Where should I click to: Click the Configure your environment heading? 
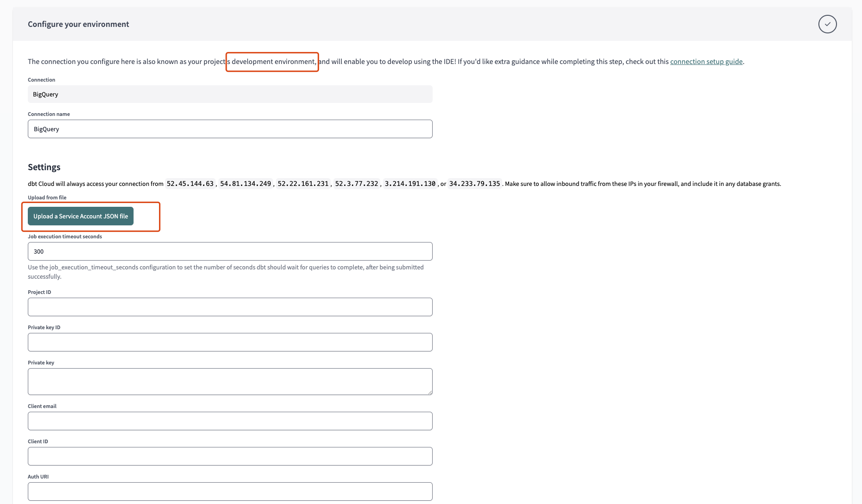(78, 24)
